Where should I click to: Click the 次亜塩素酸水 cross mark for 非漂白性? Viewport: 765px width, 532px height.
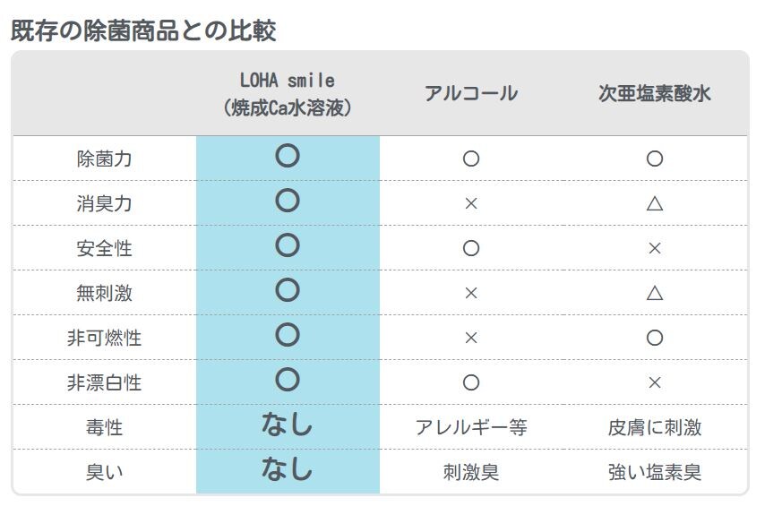[654, 382]
